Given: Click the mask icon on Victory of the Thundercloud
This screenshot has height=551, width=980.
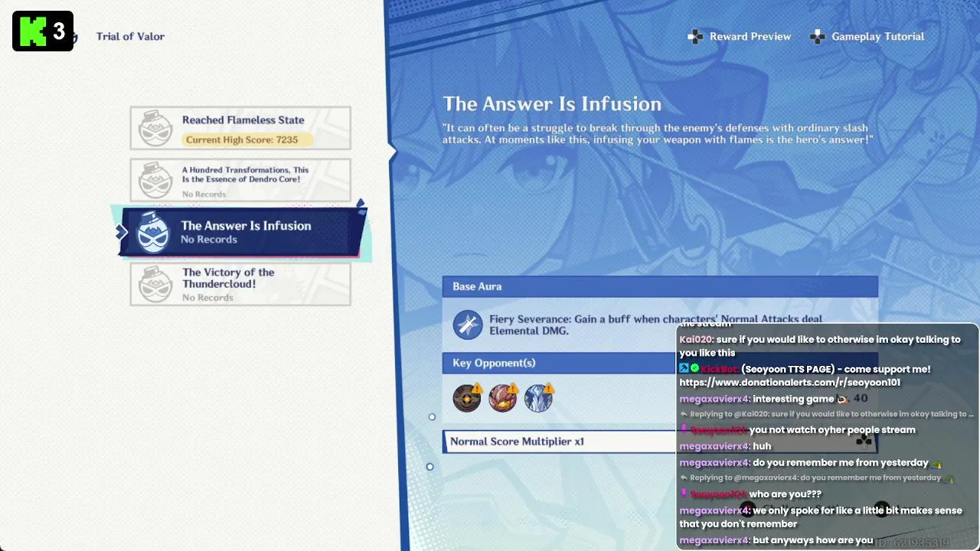Looking at the screenshot, I should click(155, 284).
